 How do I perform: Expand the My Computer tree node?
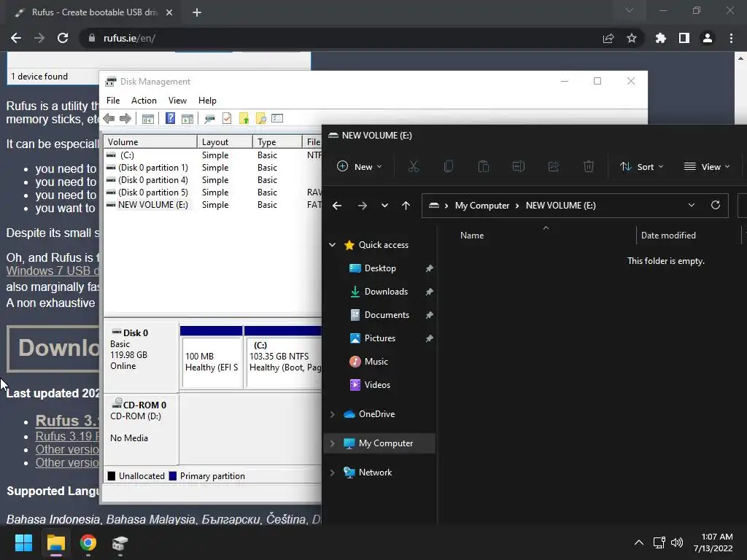(x=332, y=443)
